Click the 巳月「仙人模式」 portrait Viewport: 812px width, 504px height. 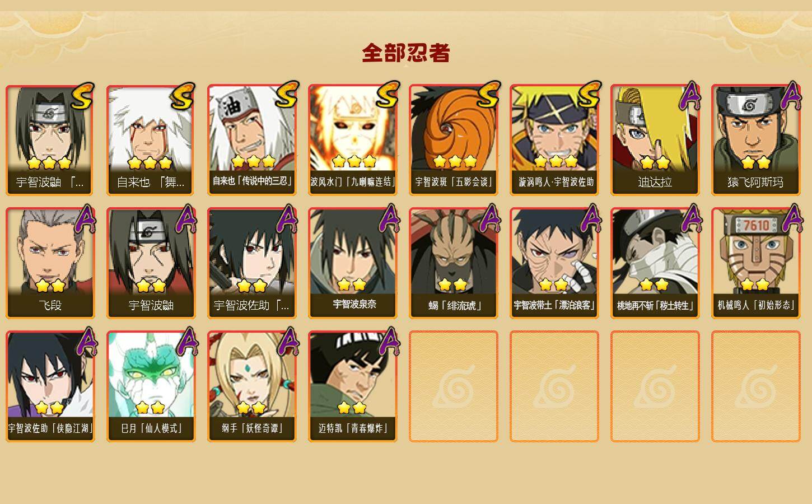[151, 374]
